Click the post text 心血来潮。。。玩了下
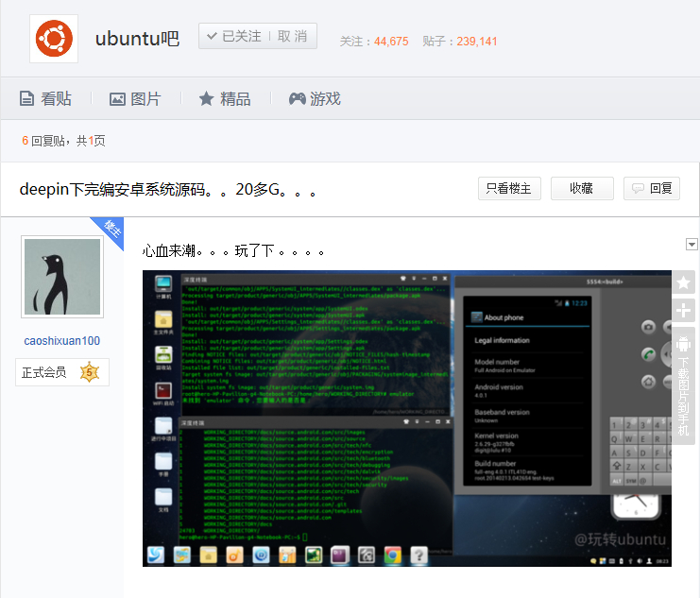The width and height of the screenshot is (700, 598). pos(233,251)
